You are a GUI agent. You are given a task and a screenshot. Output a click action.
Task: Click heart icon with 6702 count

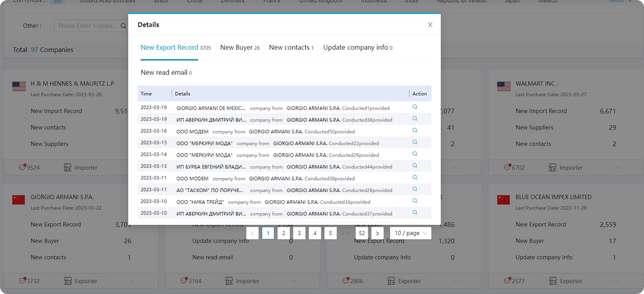tap(508, 167)
